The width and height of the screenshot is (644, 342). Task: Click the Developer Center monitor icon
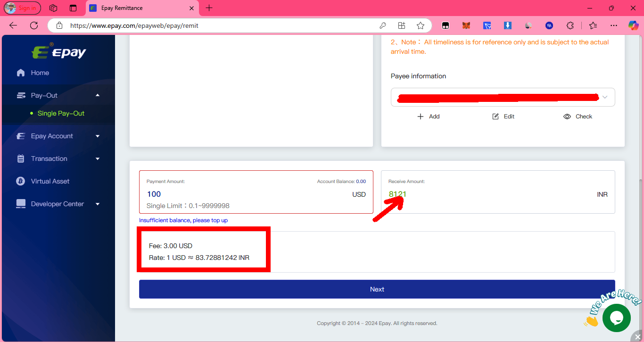click(21, 204)
